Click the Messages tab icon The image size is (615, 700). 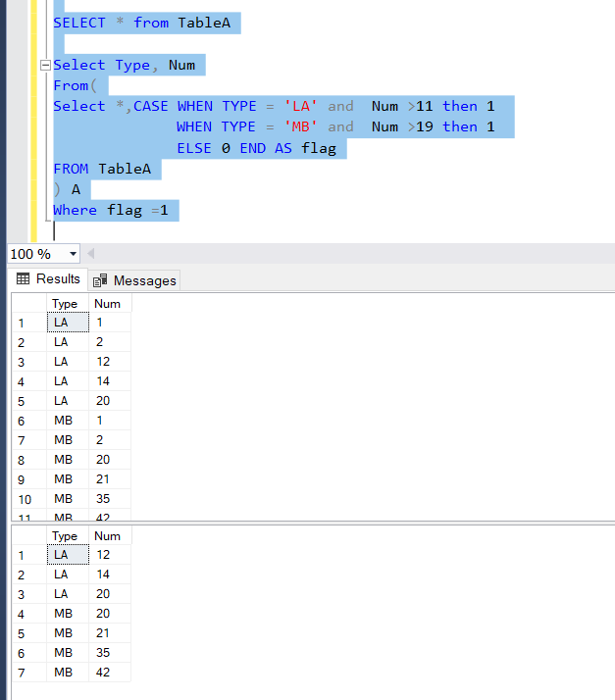tap(100, 280)
